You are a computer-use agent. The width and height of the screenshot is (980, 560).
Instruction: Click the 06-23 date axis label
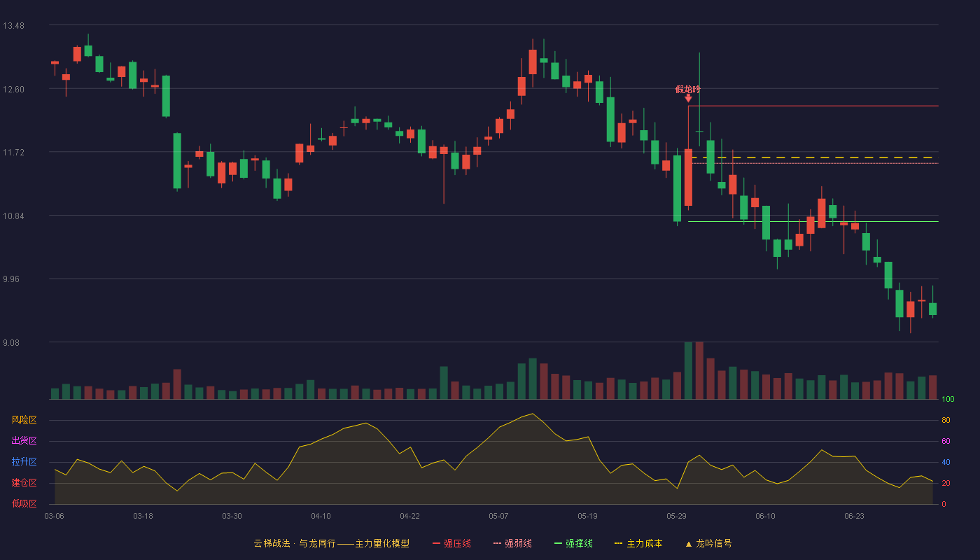[854, 516]
